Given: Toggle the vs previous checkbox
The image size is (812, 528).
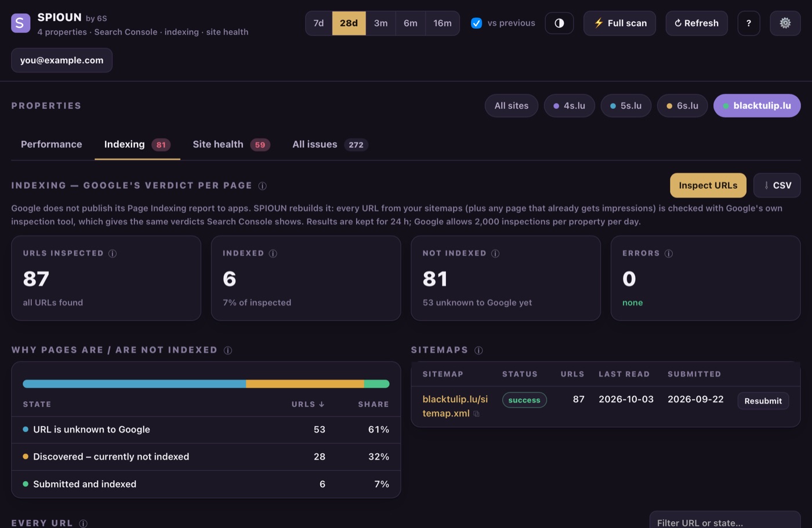Looking at the screenshot, I should tap(476, 23).
